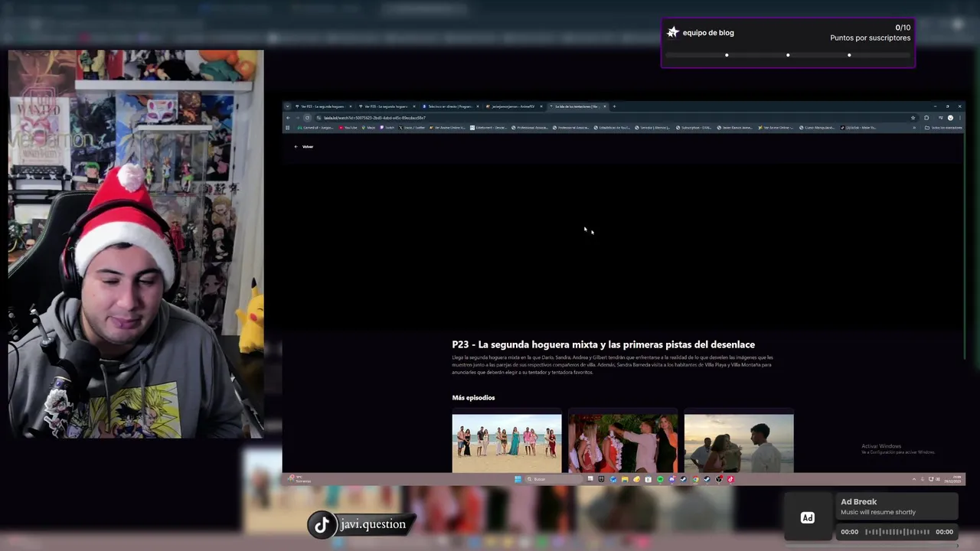Click the Ad Break audio progress bar
The image size is (980, 551).
(x=897, y=532)
